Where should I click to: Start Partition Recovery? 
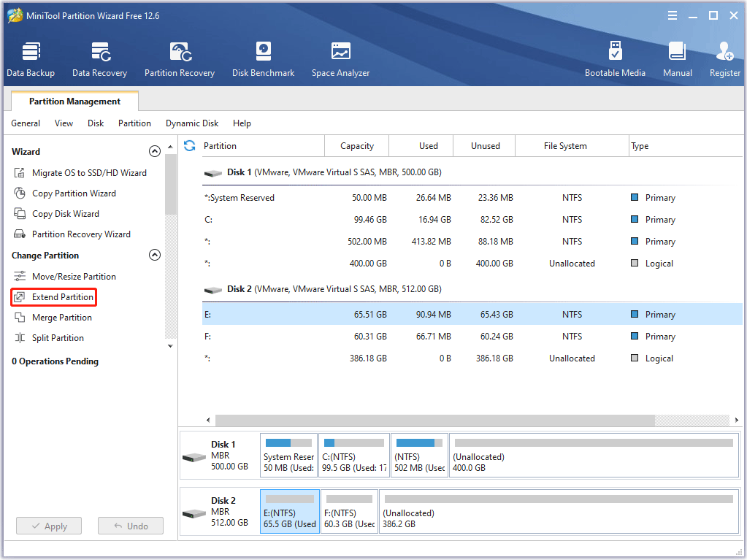pyautogui.click(x=180, y=58)
